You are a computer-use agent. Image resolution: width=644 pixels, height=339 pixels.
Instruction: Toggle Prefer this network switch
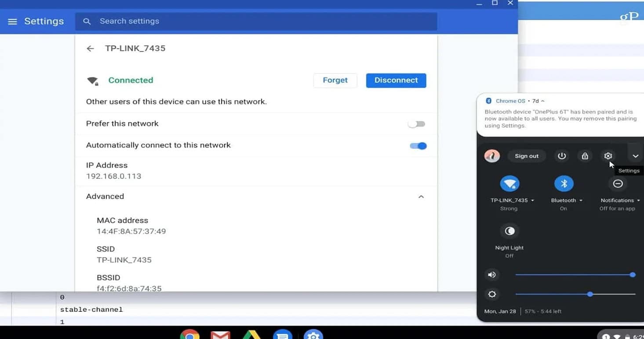[x=417, y=124]
